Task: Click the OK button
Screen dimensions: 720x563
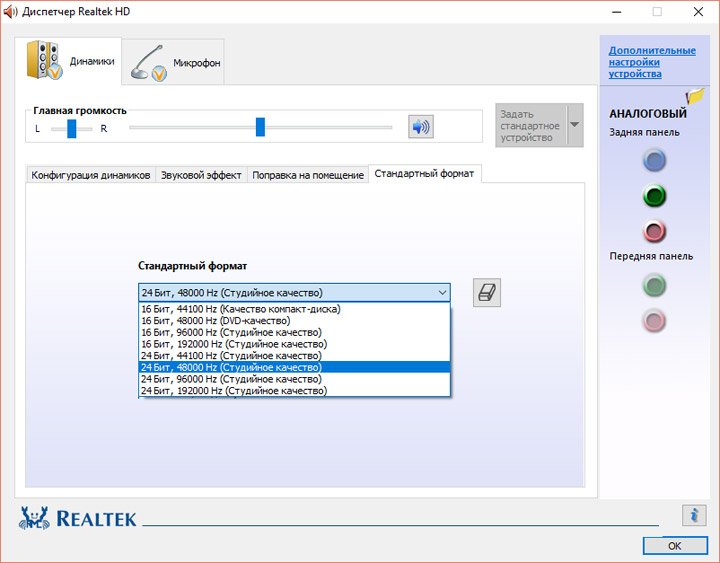Action: click(675, 546)
